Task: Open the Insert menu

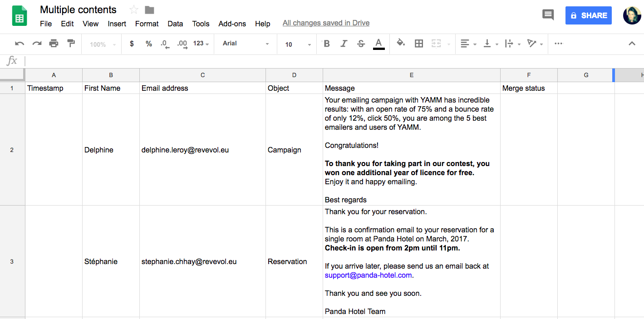Action: 117,24
